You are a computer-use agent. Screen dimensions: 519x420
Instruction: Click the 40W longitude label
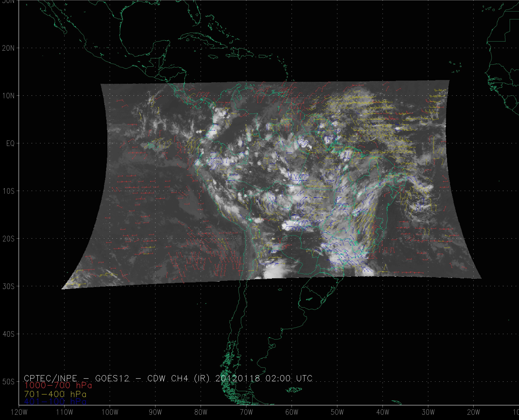coord(383,412)
